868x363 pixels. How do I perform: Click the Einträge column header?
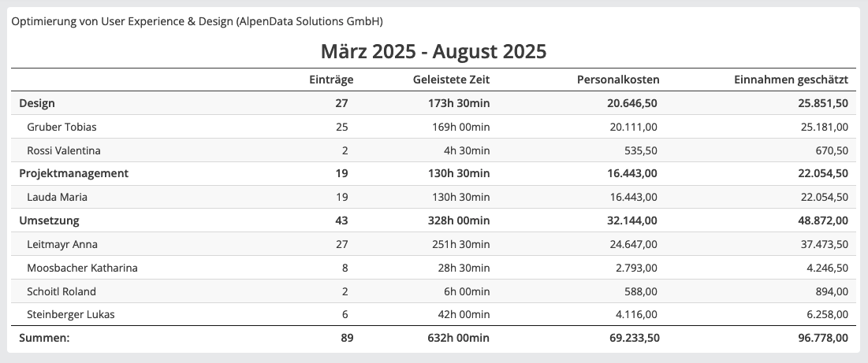coord(331,80)
